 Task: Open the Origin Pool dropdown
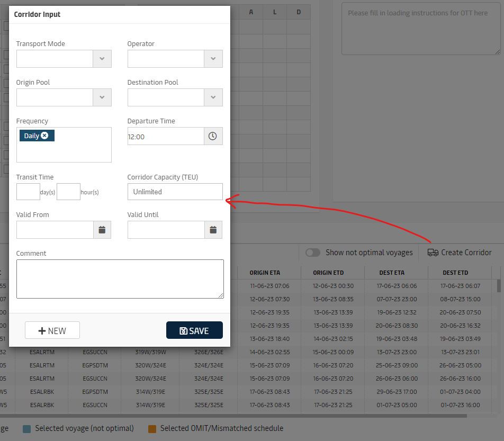click(x=102, y=97)
